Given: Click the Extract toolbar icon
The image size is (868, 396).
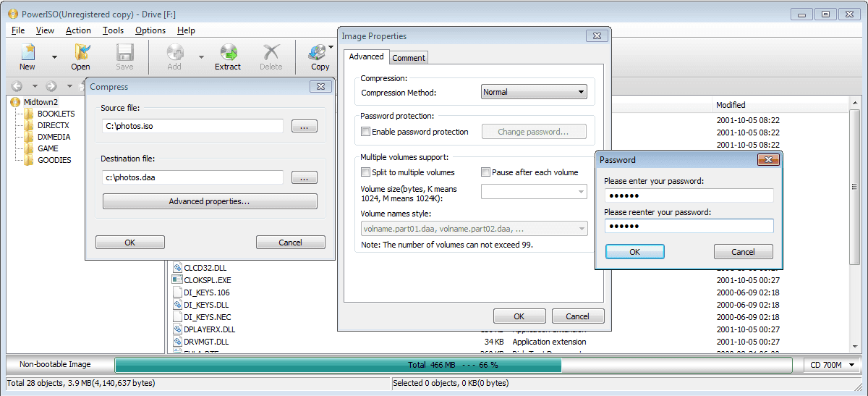Looking at the screenshot, I should [x=228, y=52].
